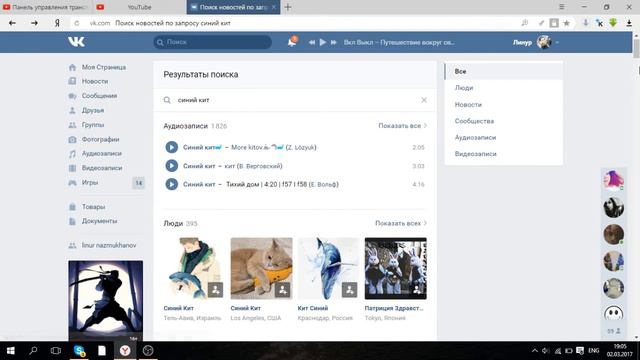
Task: Open browser downloads arrow icon
Action: 629,23
